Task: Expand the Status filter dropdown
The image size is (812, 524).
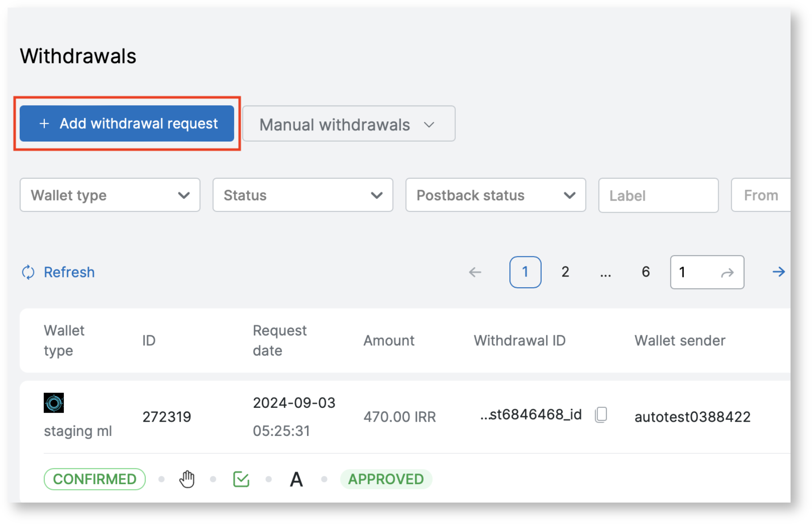Action: coord(303,195)
